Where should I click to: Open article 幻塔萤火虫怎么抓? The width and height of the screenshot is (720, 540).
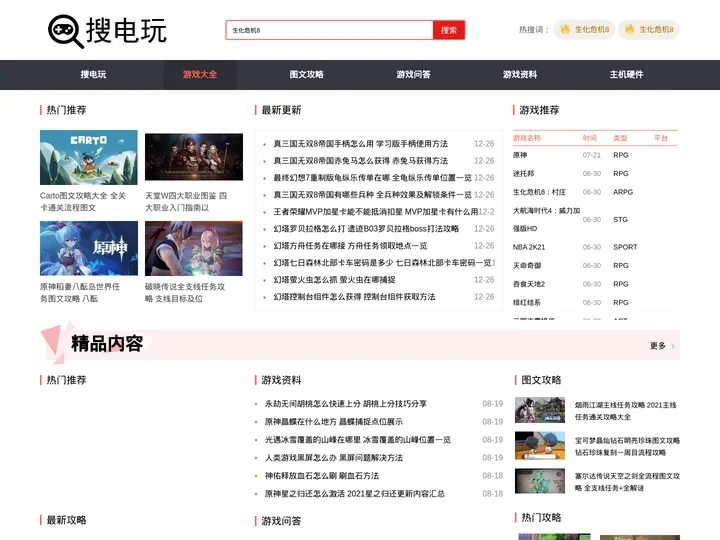(x=334, y=280)
